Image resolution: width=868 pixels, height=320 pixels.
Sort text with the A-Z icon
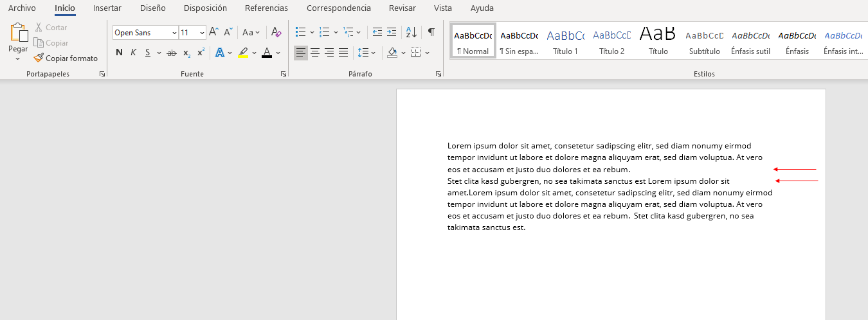(411, 32)
